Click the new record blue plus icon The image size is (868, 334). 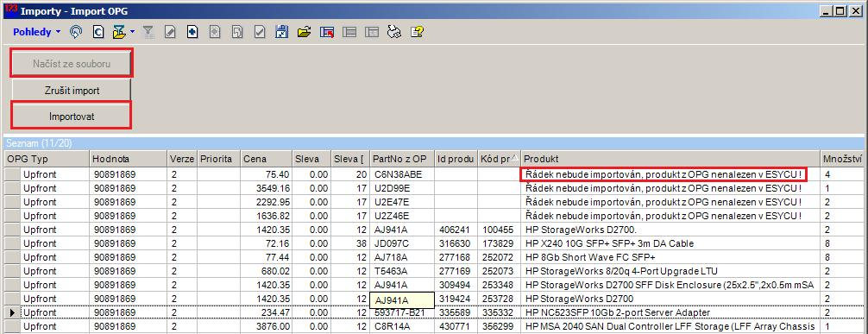tap(192, 32)
